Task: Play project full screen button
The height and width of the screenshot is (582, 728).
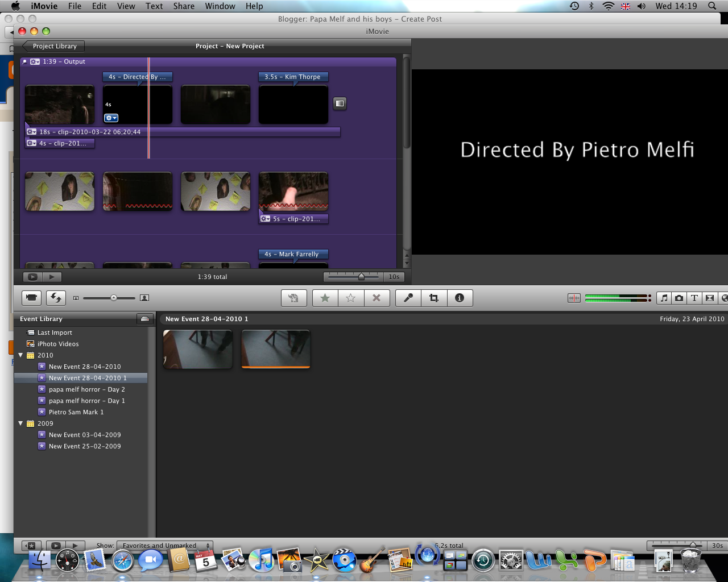Action: (x=32, y=277)
